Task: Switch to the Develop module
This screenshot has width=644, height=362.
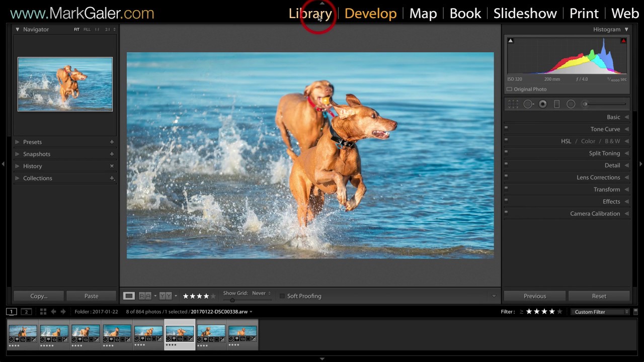Action: 370,14
